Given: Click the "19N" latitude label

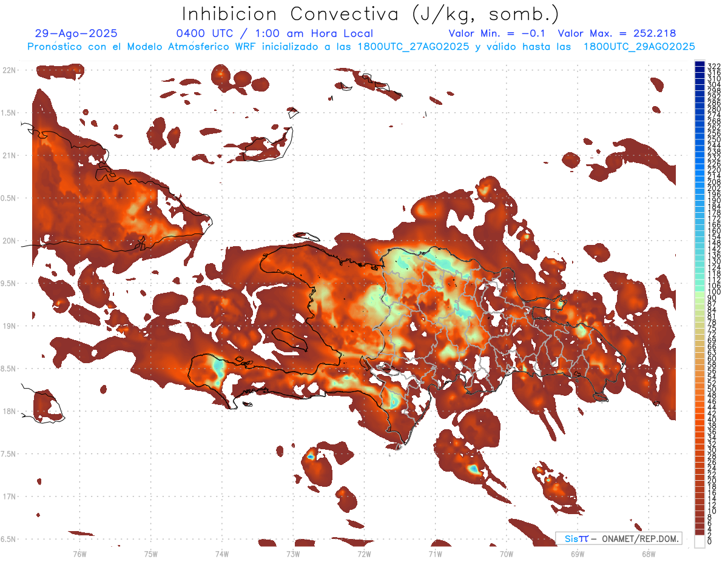Looking at the screenshot, I should [x=9, y=326].
